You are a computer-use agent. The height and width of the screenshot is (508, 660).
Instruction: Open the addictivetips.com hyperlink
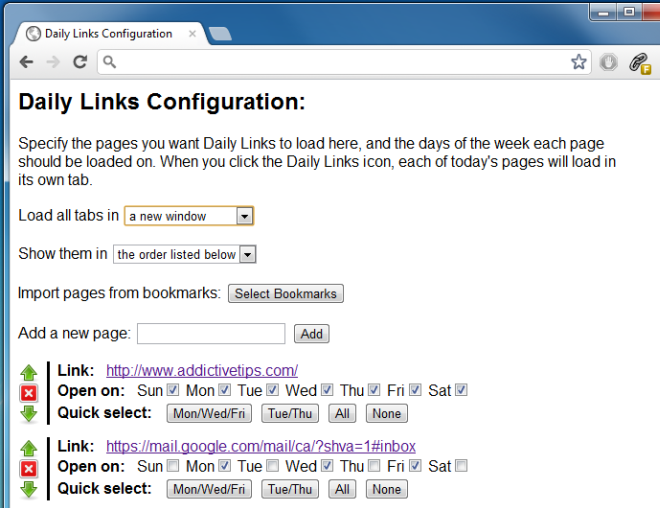coord(202,370)
